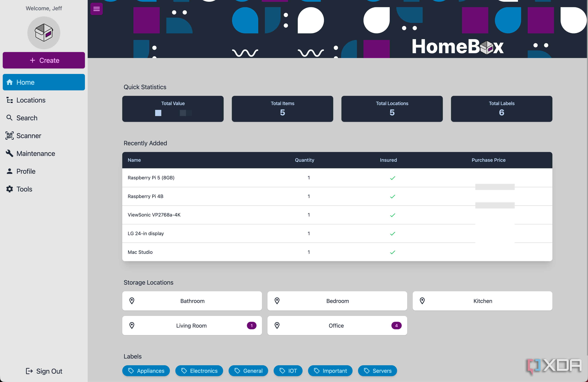Click the HomeBox box avatar logo
The width and height of the screenshot is (588, 382).
coord(44,33)
